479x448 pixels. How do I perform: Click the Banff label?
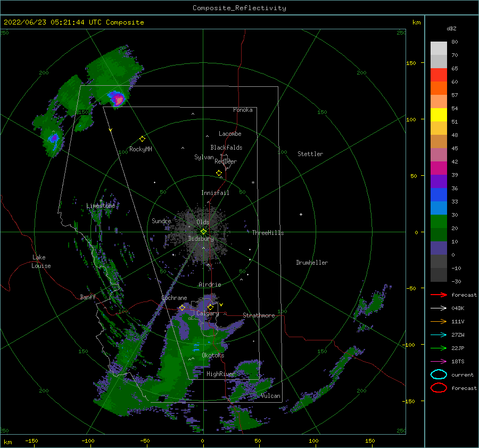click(88, 297)
